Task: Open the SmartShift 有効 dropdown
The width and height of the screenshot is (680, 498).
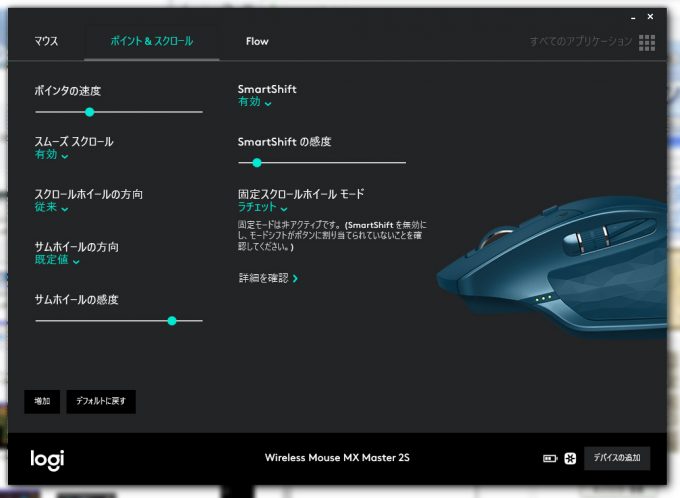Action: [x=255, y=102]
